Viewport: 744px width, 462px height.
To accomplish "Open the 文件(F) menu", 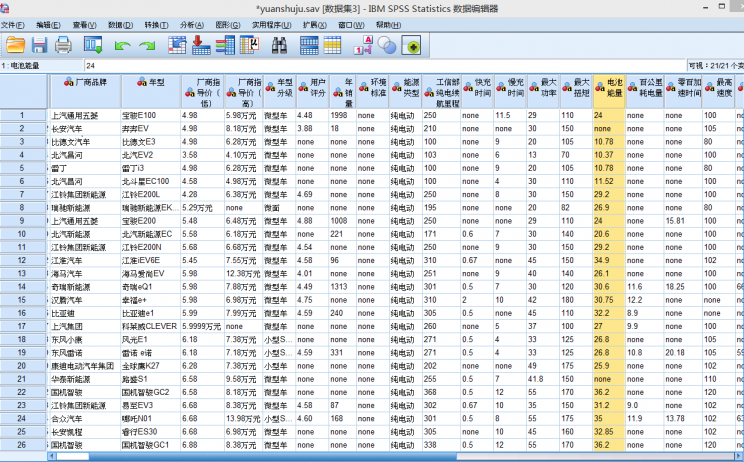I will coord(13,24).
